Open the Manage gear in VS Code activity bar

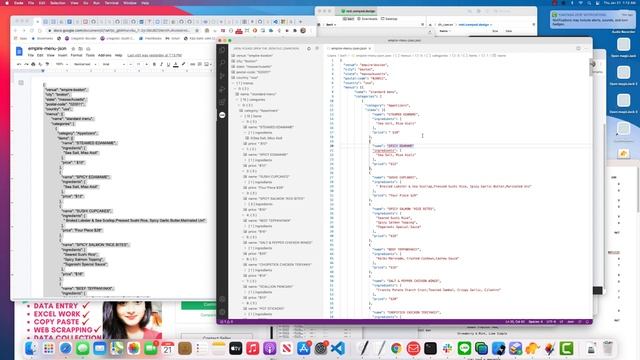coord(222,312)
